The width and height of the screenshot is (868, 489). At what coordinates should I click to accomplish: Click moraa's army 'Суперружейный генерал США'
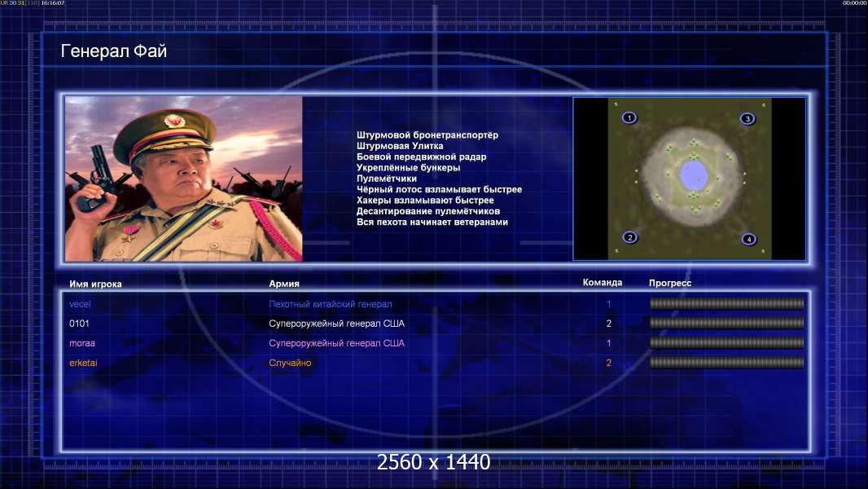point(336,343)
